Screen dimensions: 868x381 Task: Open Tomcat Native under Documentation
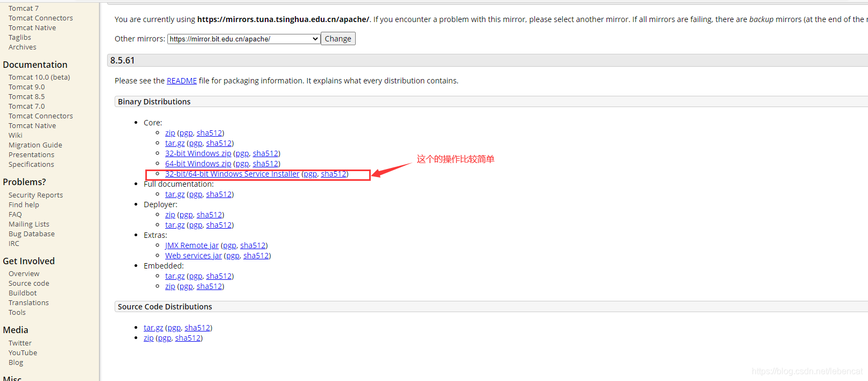click(x=32, y=126)
